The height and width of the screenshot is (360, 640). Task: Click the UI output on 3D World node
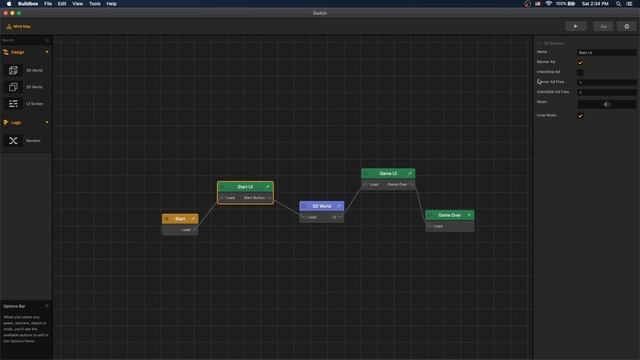334,217
